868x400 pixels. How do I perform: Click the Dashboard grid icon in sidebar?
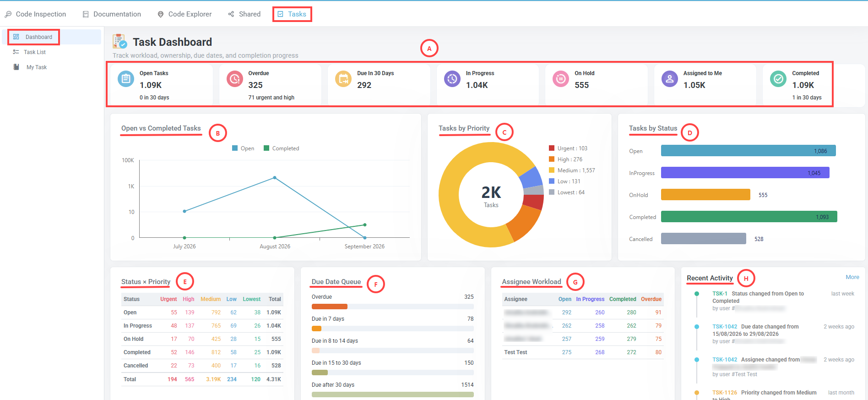pyautogui.click(x=16, y=37)
